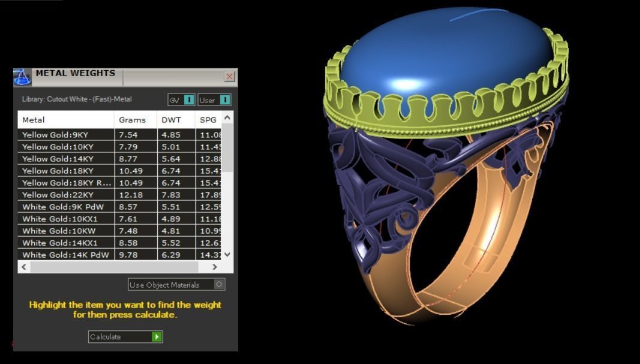Click the 7.54 grams value
This screenshot has width=640, height=364.
click(128, 135)
